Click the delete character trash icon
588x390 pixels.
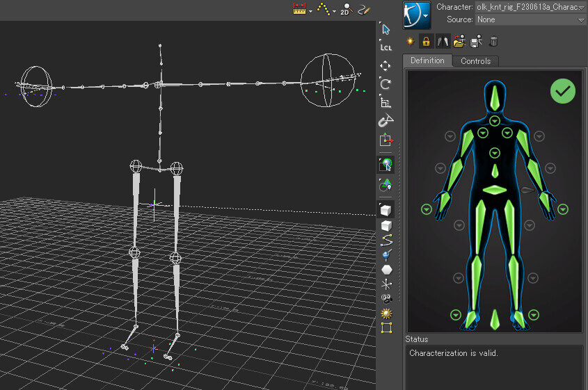point(494,41)
